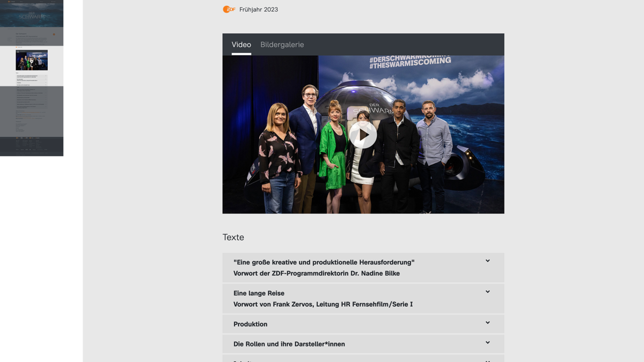Click the 'Frühjahr 2023' label
This screenshot has height=362, width=644.
(x=258, y=9)
